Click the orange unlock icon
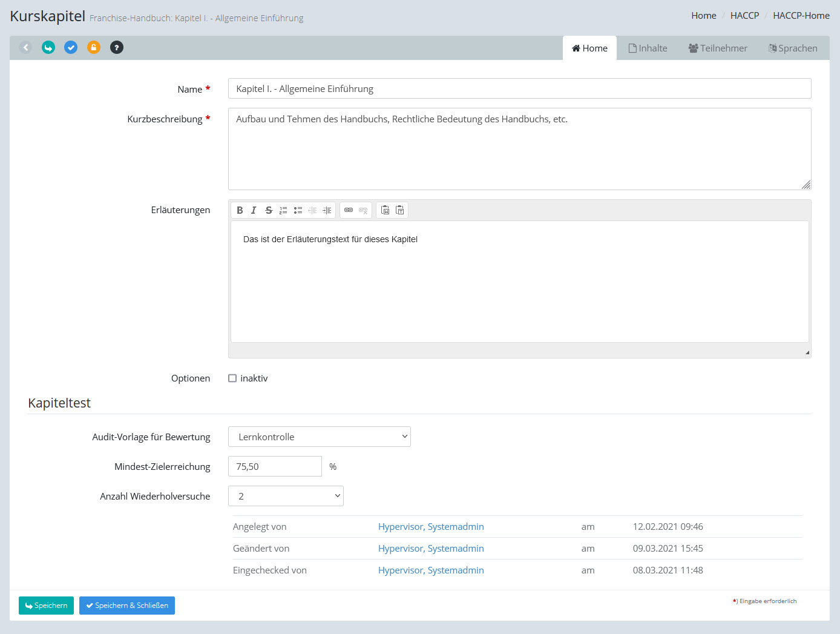 [94, 47]
